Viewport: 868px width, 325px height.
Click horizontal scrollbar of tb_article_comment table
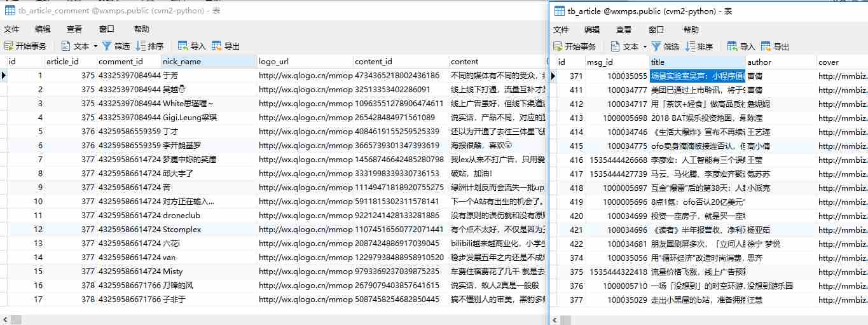(273, 319)
